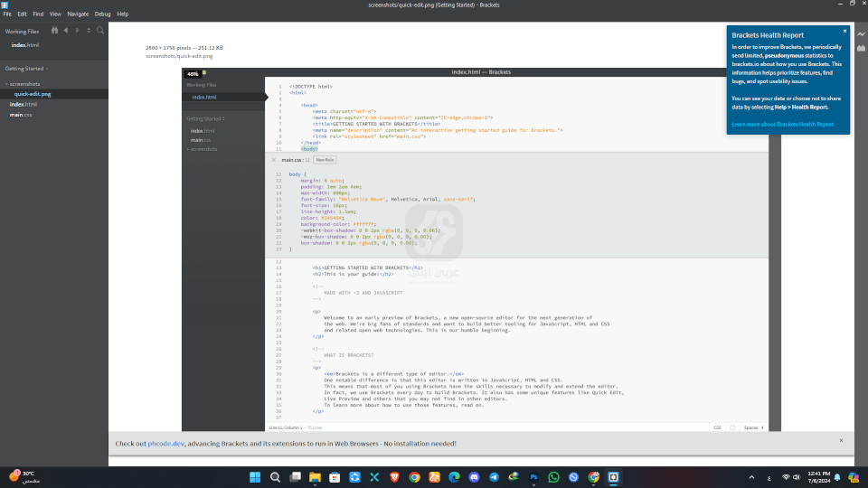Open the Navigate menu

tap(78, 14)
